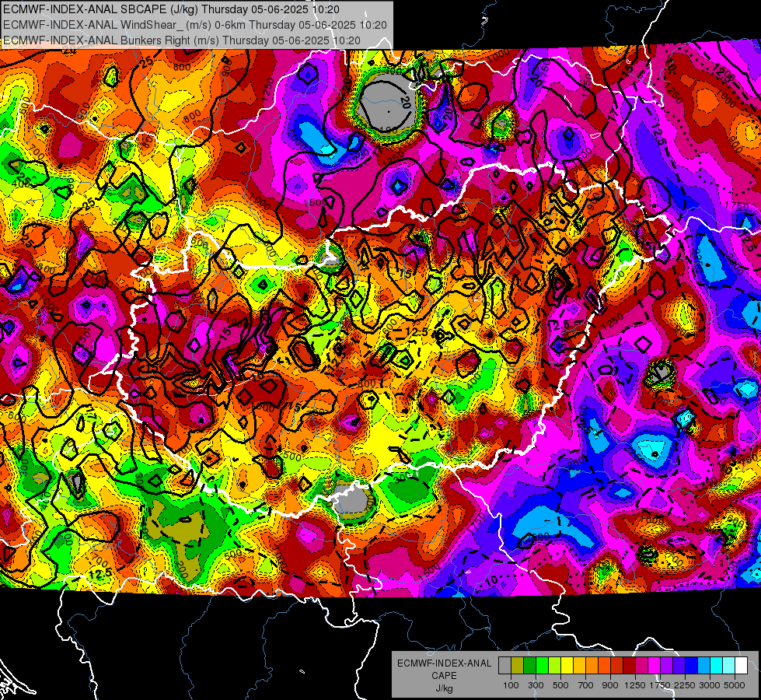Click the 500 tick label in the legend
This screenshot has height=700, width=761.
click(560, 685)
